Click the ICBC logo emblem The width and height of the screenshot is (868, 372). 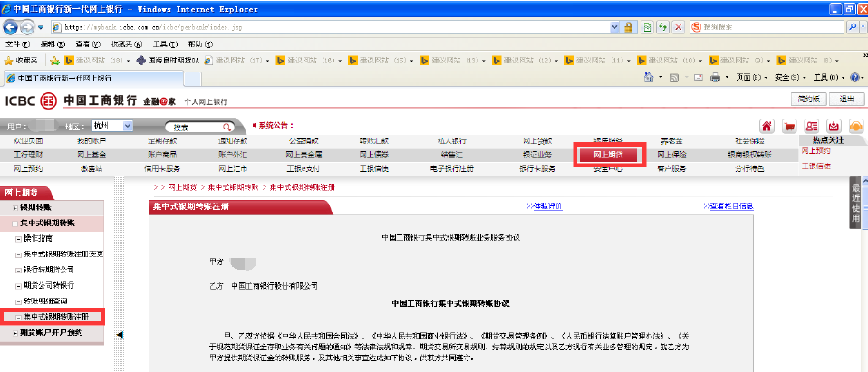coord(50,100)
